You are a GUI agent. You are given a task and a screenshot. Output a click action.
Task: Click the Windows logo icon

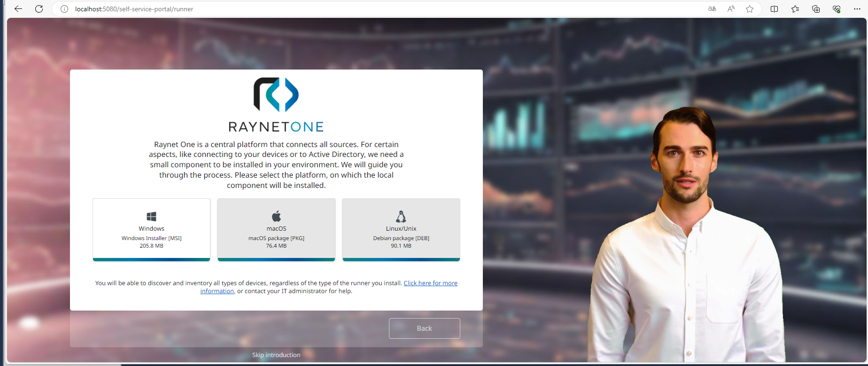pos(151,216)
